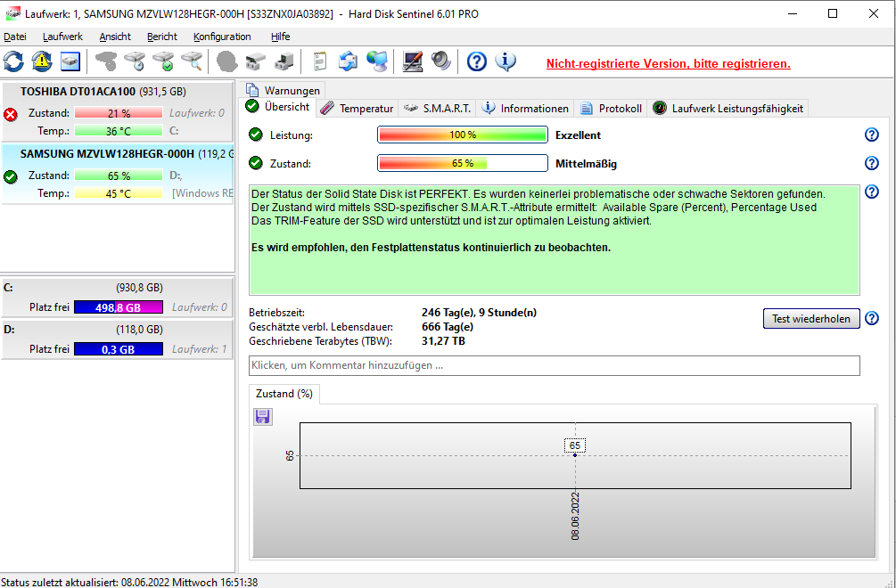896x588 pixels.
Task: Click the globe with monitor toolbar icon
Action: [x=377, y=61]
